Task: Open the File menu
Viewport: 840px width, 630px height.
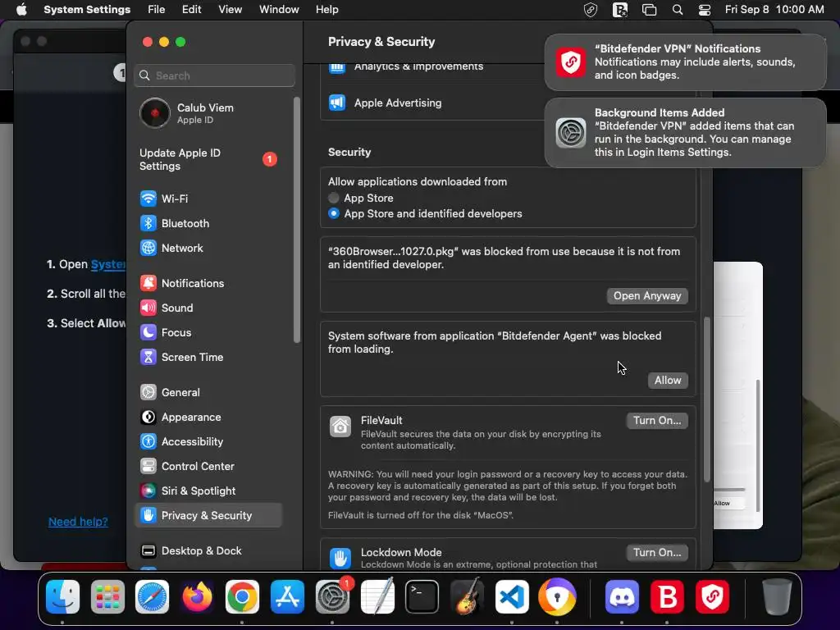Action: 157,10
